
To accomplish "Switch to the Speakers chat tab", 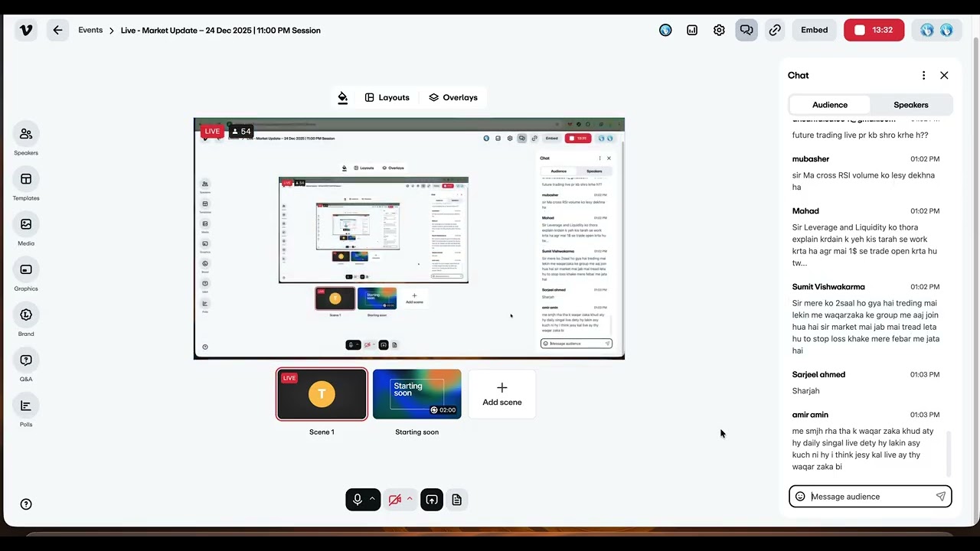I will 911,105.
